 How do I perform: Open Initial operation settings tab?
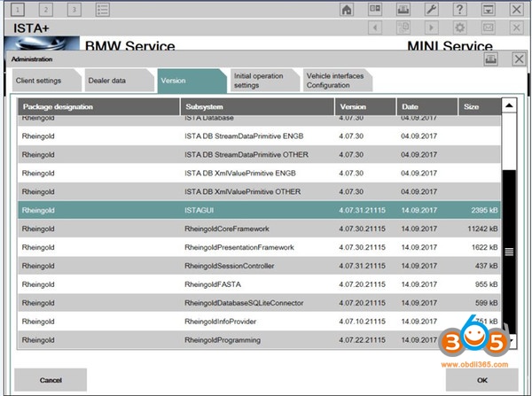264,81
